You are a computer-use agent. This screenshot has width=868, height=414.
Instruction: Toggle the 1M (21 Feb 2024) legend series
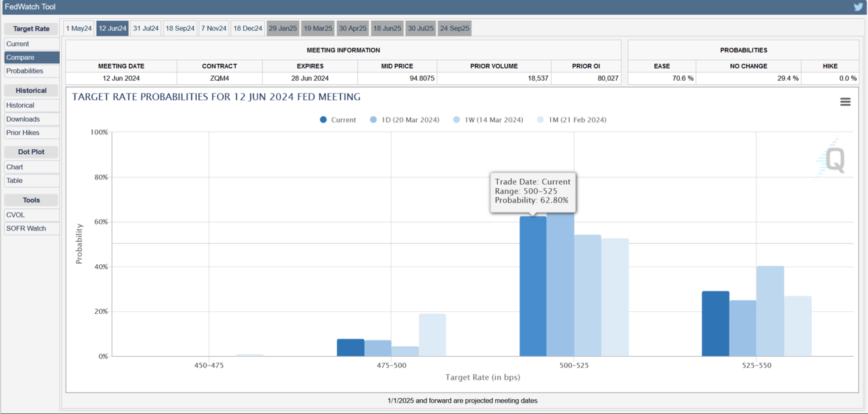[572, 120]
